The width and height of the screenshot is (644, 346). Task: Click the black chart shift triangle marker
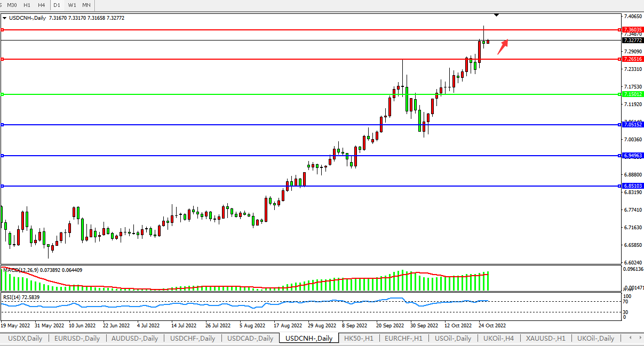tap(497, 15)
